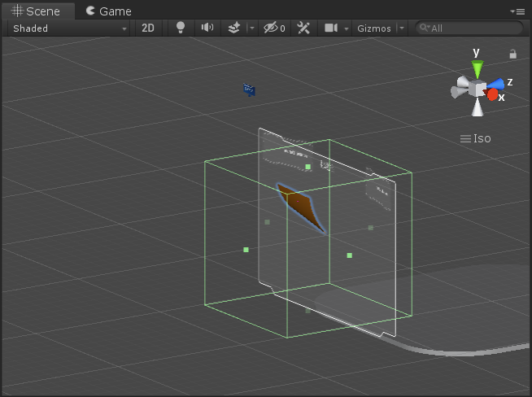Toggle scene effects layers icon
The height and width of the screenshot is (397, 532).
[233, 28]
